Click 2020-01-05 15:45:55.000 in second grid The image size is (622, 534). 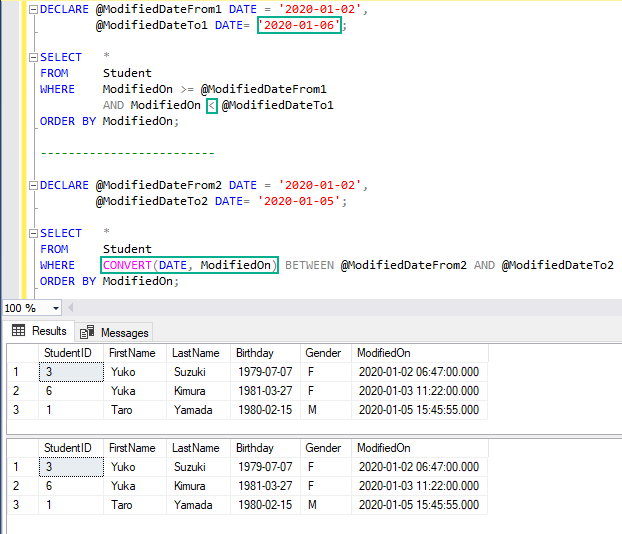pyautogui.click(x=420, y=505)
